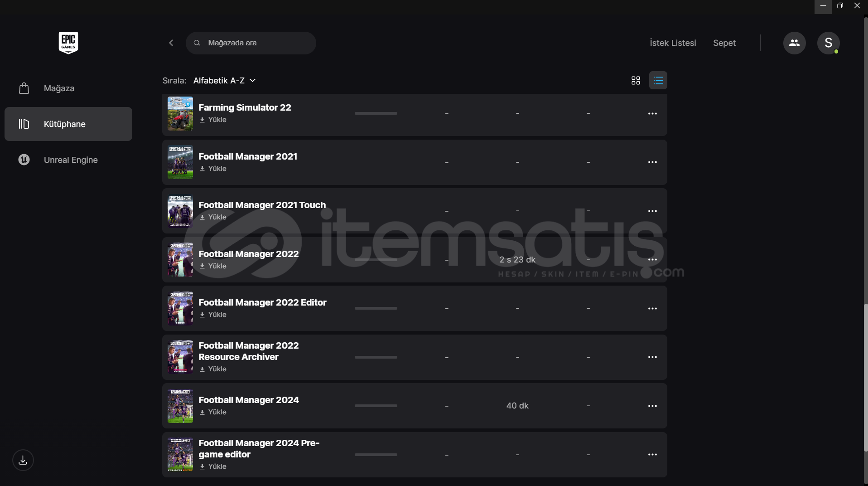
Task: Expand the Alfabetik A-Z sort dropdown
Action: (x=225, y=80)
